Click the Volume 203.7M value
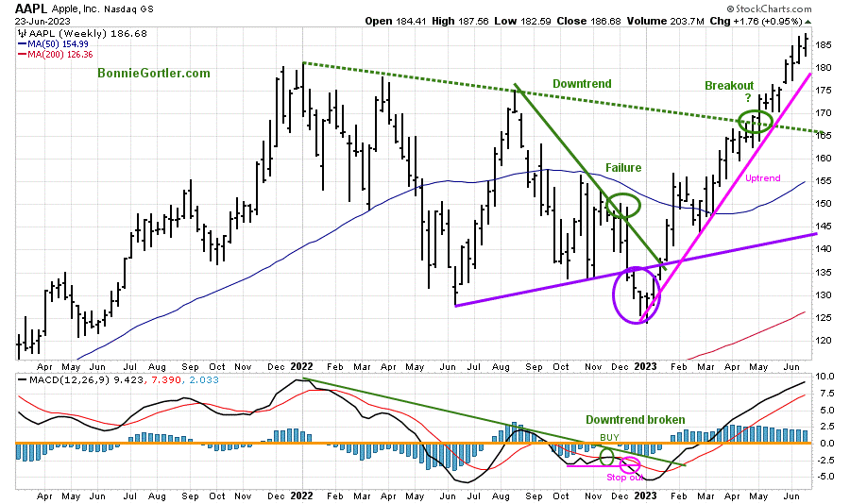 tap(666, 21)
